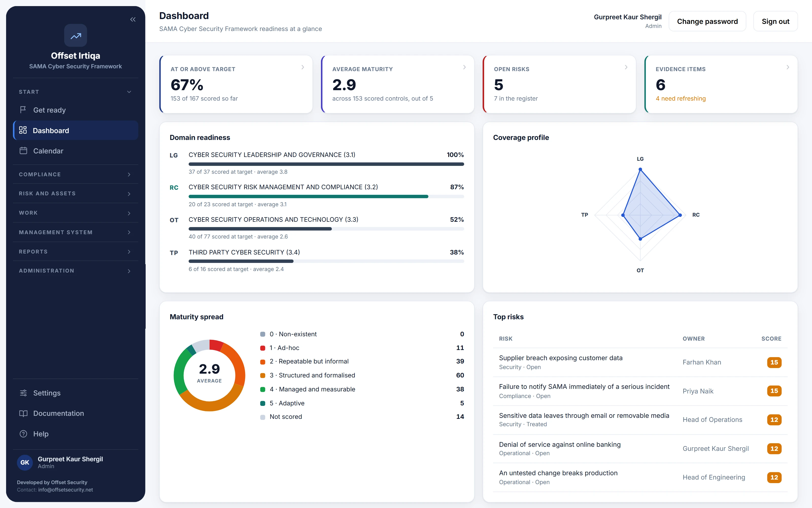Collapse the sidebar with double-chevron icon
This screenshot has height=508, width=812.
click(133, 20)
